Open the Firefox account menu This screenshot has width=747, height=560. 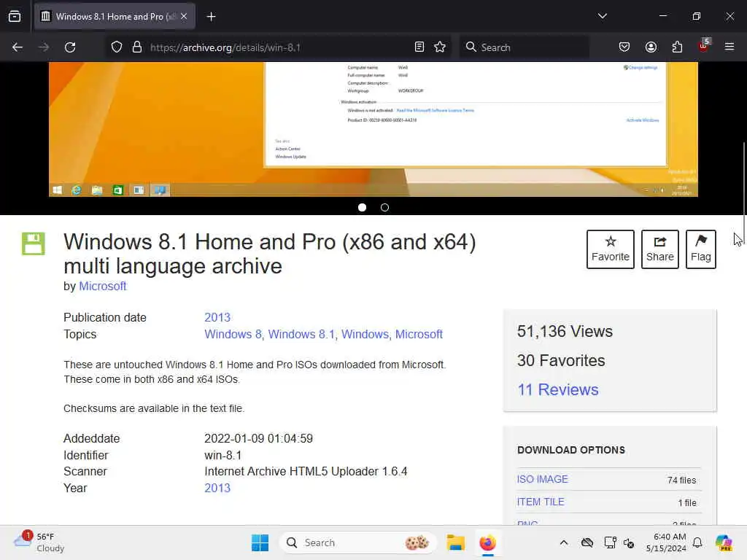(x=651, y=47)
